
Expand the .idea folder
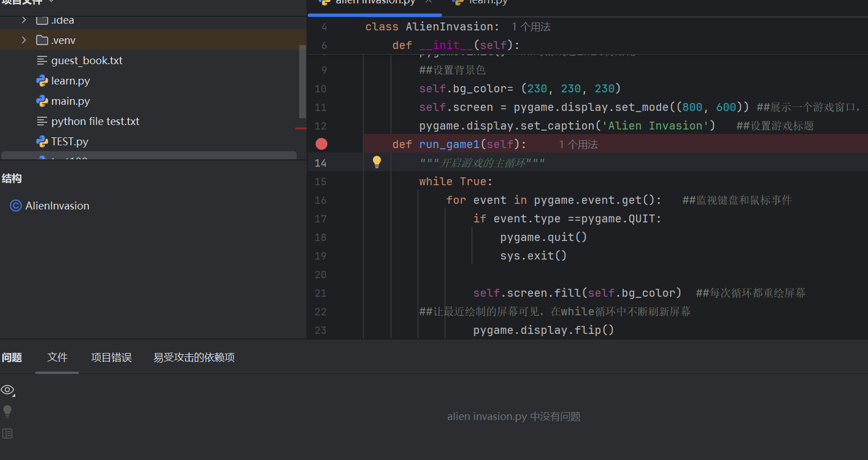pyautogui.click(x=24, y=20)
